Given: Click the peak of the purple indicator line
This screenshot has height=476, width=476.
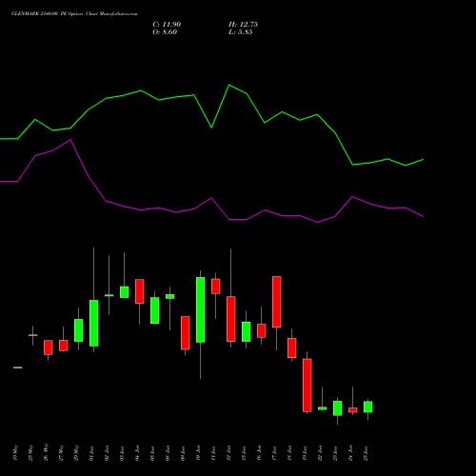Looking at the screenshot, I should tap(70, 140).
